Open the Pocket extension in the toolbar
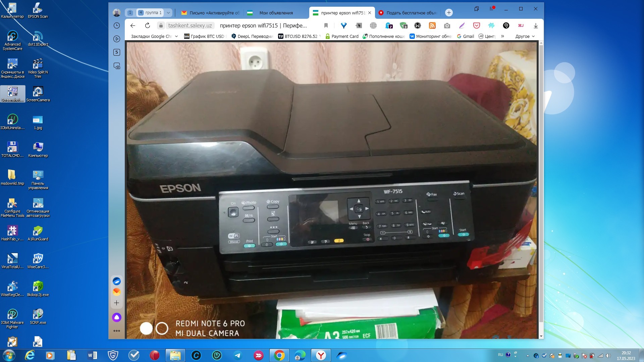644x362 pixels. (x=477, y=25)
